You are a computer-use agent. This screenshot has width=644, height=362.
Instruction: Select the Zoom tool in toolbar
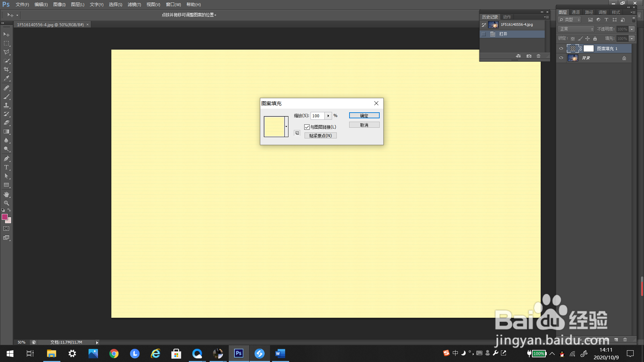click(6, 203)
